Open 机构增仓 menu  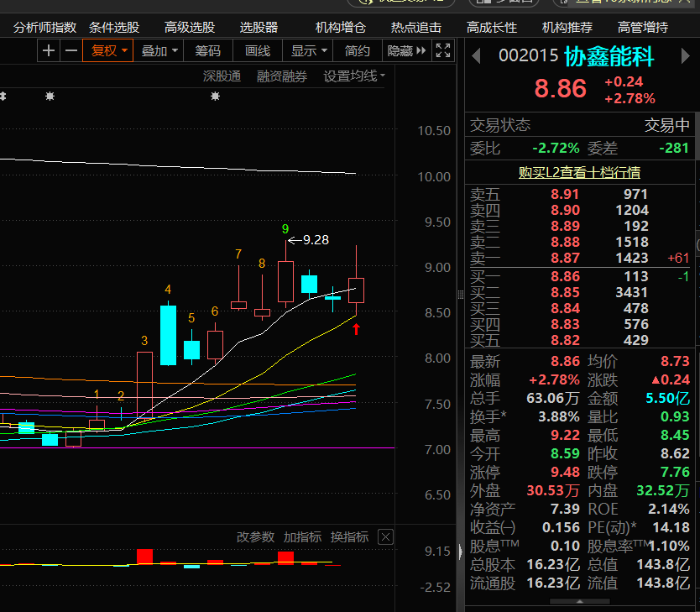tap(341, 28)
